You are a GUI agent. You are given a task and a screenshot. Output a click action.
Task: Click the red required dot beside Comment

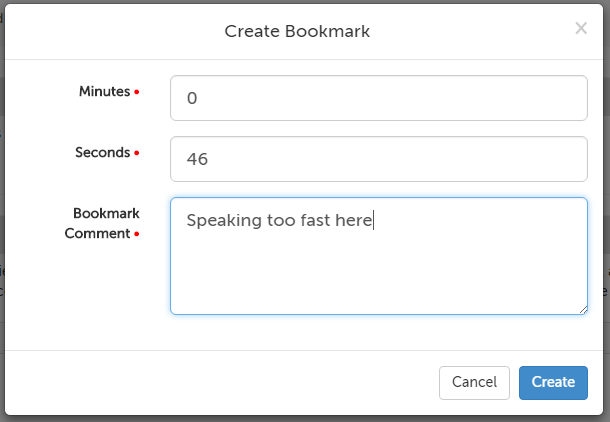[137, 235]
